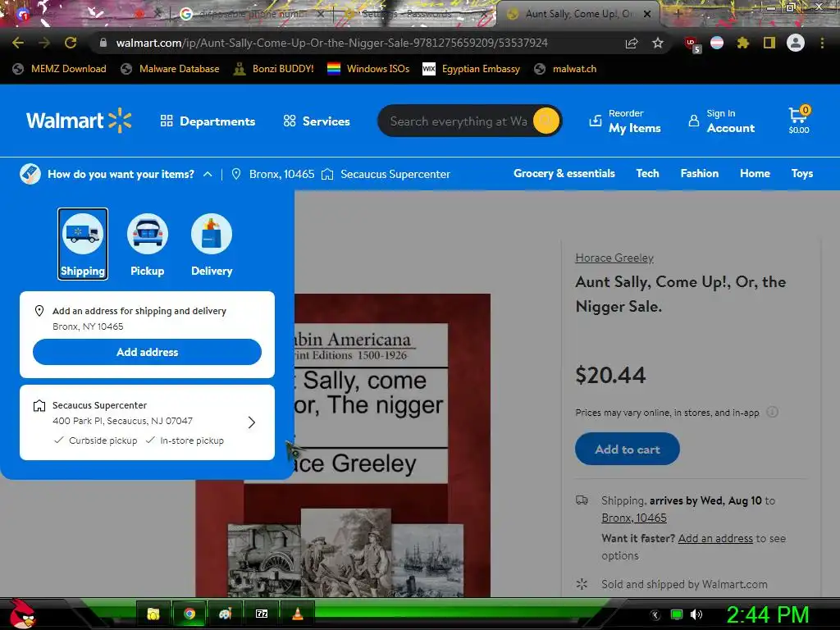Click the $20.44 price text

click(x=610, y=375)
